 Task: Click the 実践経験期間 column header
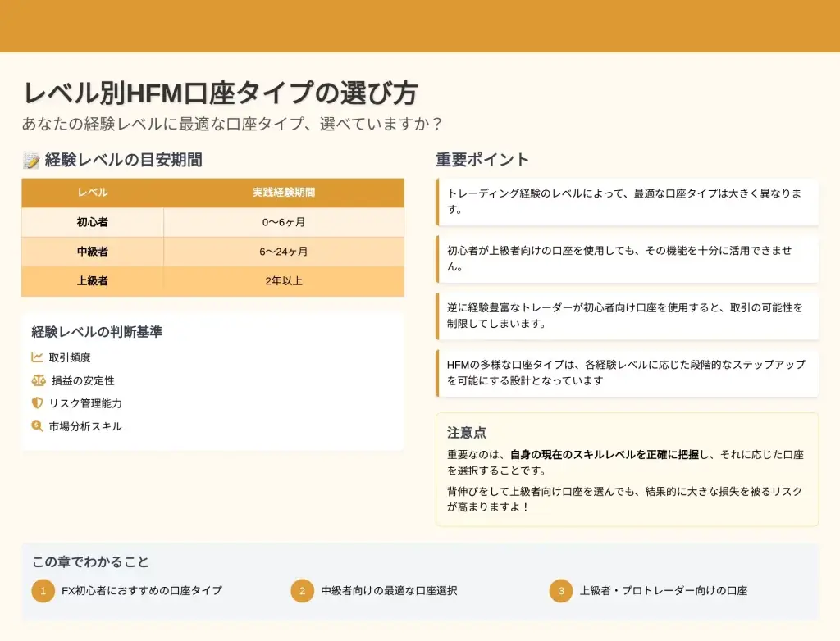(284, 193)
